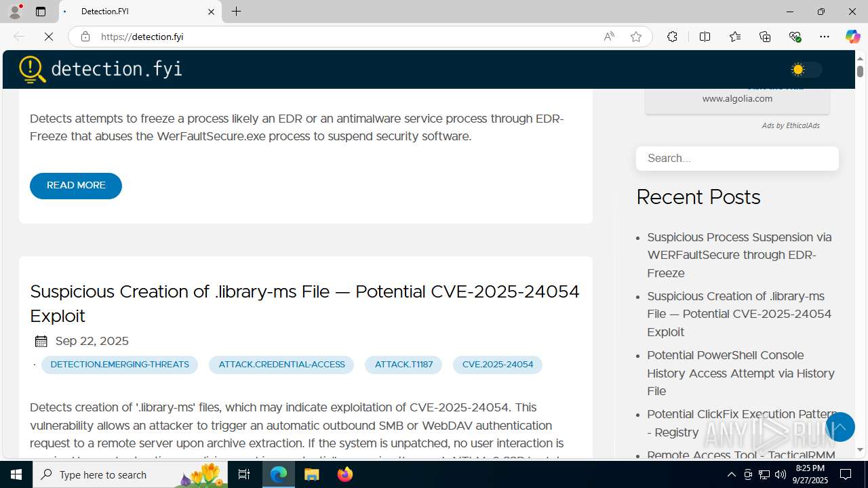Viewport: 868px width, 488px height.
Task: Open recent post about WERFaultSecure EDR-Freeze
Action: click(739, 256)
